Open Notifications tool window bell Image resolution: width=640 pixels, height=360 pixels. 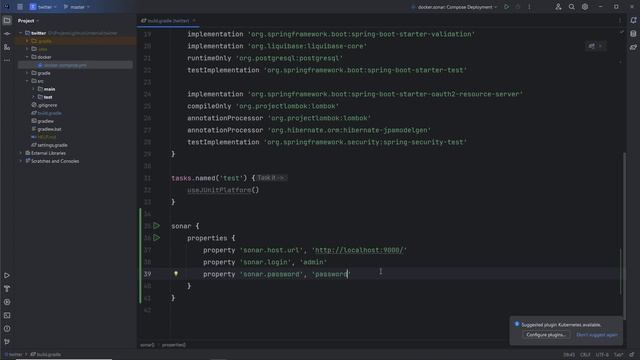click(633, 20)
